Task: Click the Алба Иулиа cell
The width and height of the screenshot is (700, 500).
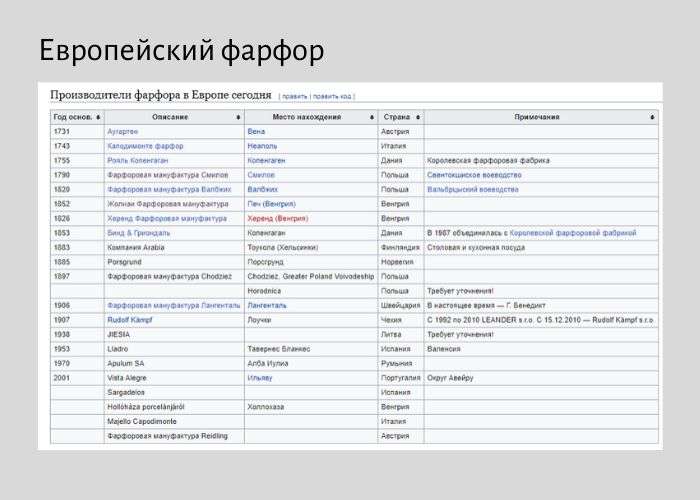Action: (311, 363)
